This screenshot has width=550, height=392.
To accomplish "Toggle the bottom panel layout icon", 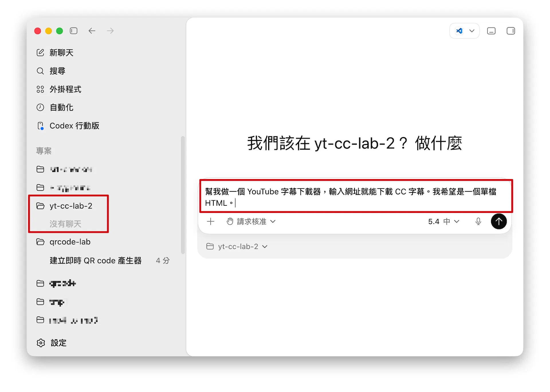I will pos(491,31).
